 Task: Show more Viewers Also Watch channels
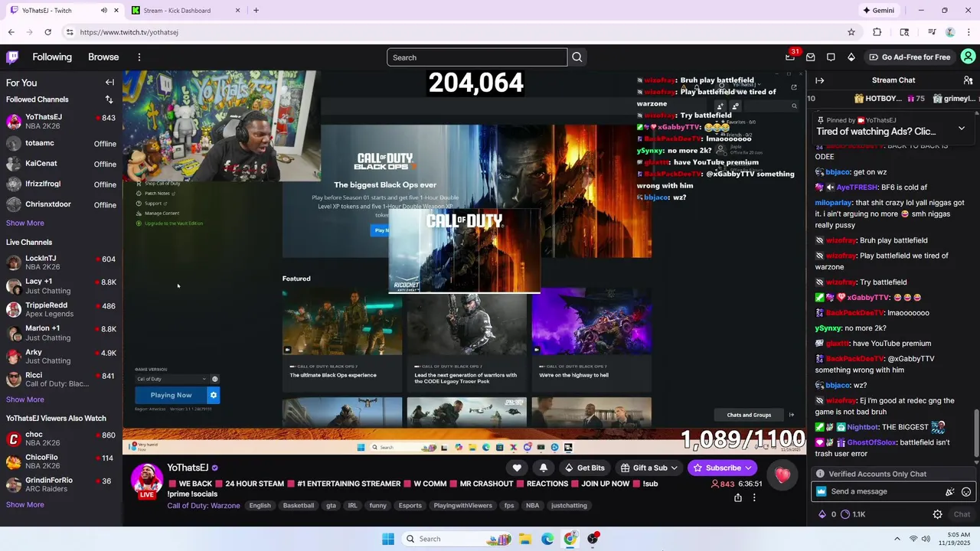(25, 505)
